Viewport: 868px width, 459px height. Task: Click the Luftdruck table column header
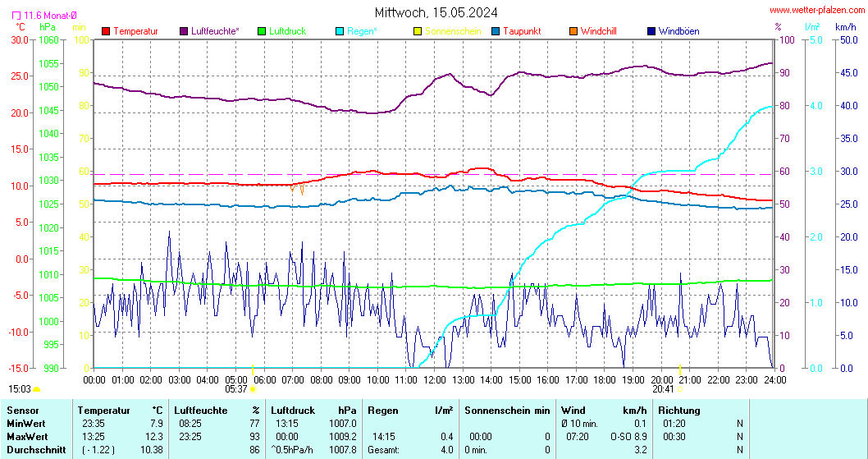pyautogui.click(x=293, y=411)
